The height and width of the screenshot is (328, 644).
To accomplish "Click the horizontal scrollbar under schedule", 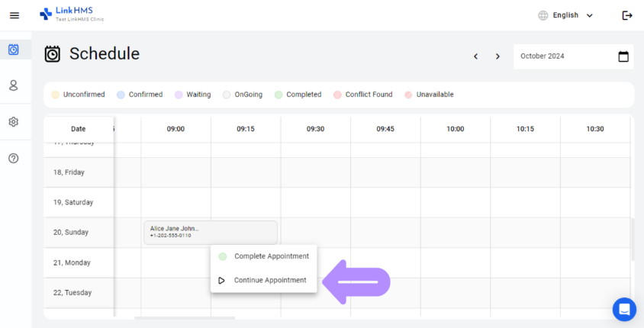I will coord(185,317).
